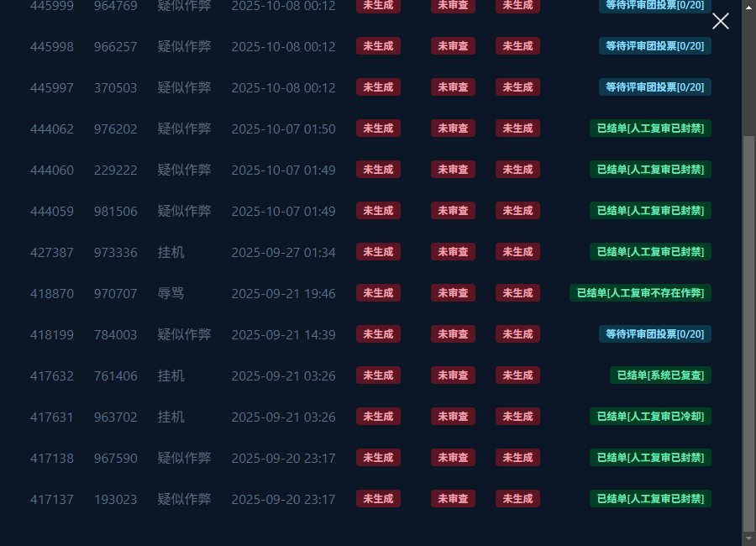Open vote status for report 445997

[x=654, y=87]
